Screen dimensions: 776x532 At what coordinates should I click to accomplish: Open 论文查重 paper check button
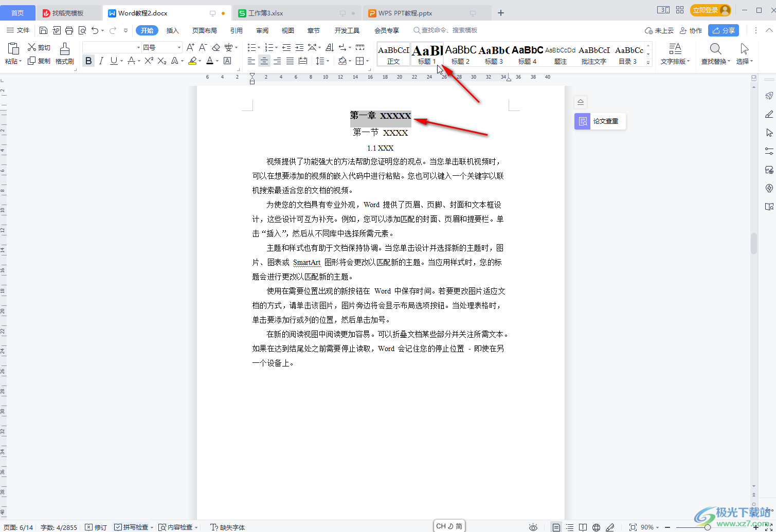(600, 121)
